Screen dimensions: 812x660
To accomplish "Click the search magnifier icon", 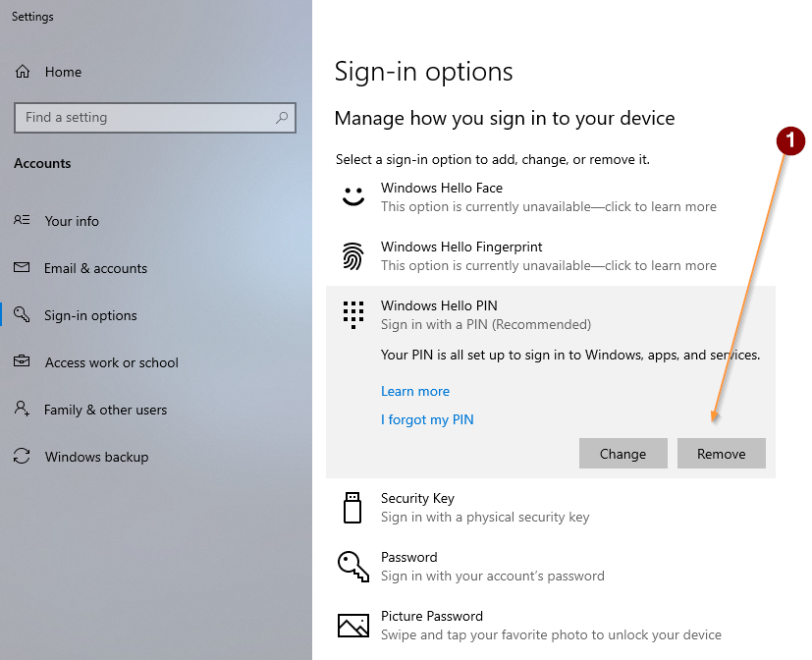I will (x=282, y=118).
